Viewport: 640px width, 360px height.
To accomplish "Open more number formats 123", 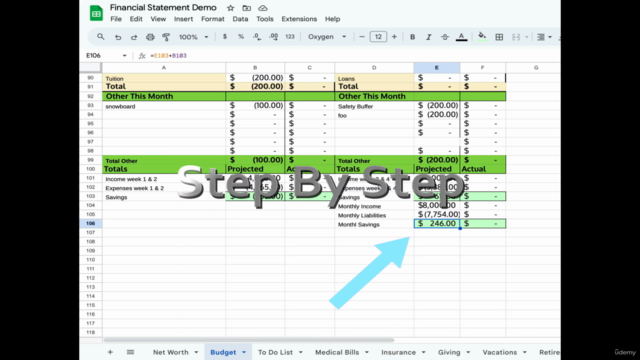I will 290,37.
